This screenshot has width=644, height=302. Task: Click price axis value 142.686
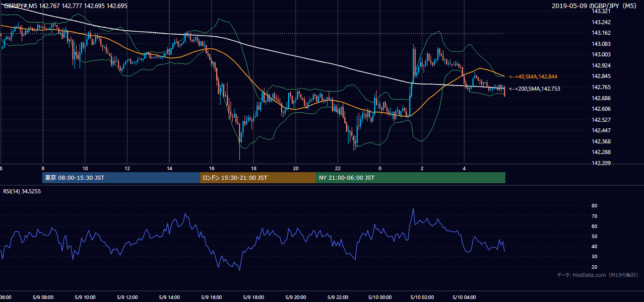pyautogui.click(x=600, y=98)
